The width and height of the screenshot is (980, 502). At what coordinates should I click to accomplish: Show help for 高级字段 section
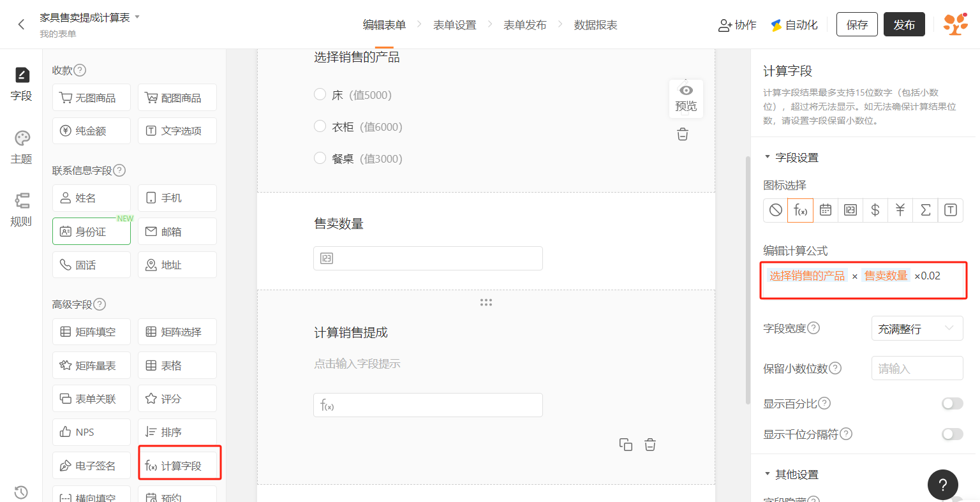pyautogui.click(x=100, y=304)
